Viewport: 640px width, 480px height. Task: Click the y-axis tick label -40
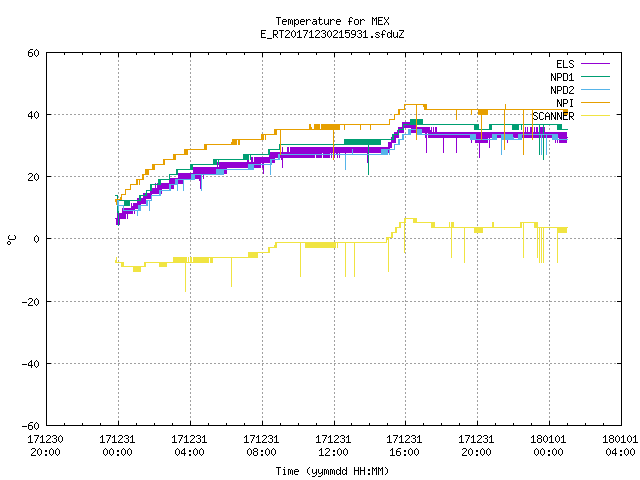[31, 364]
